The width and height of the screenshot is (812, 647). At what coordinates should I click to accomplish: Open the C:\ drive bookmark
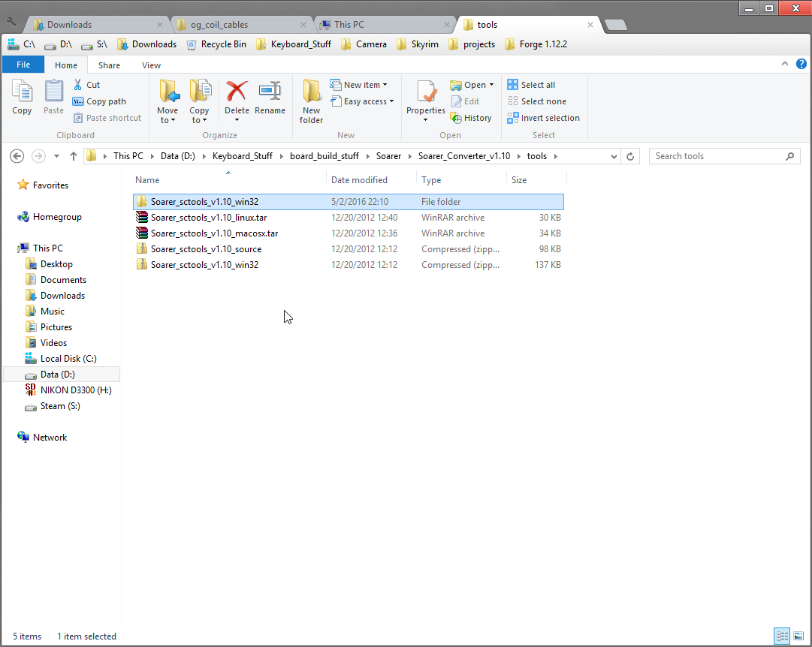coord(22,44)
